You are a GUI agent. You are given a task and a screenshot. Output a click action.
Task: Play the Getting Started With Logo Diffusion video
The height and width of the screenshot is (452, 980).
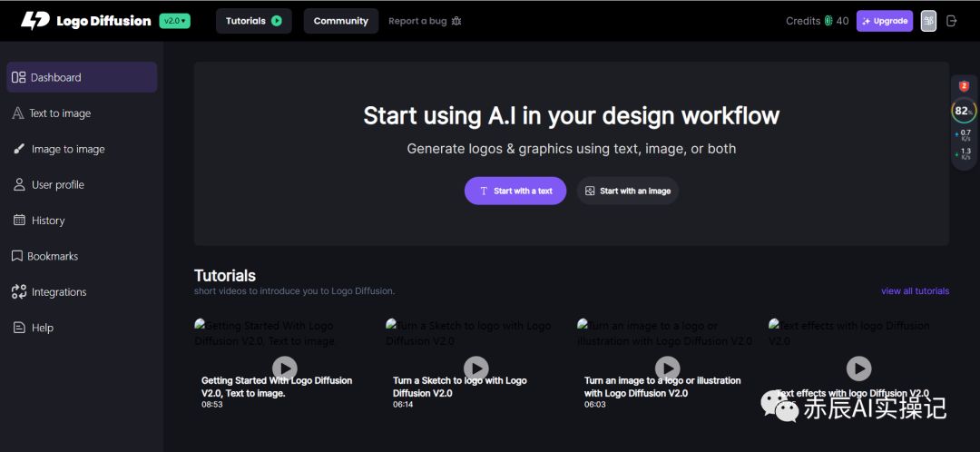click(x=284, y=368)
